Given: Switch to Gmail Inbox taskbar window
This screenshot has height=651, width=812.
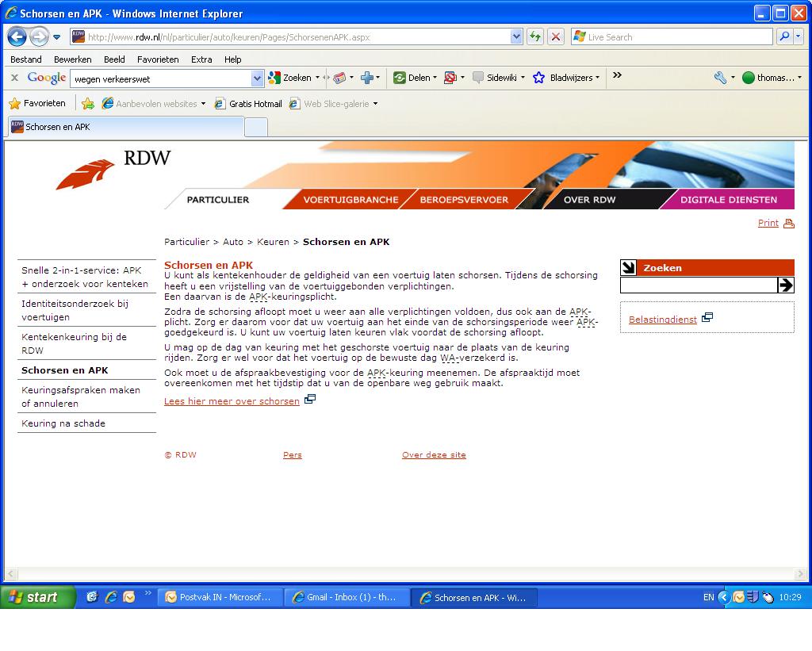Looking at the screenshot, I should [x=347, y=598].
